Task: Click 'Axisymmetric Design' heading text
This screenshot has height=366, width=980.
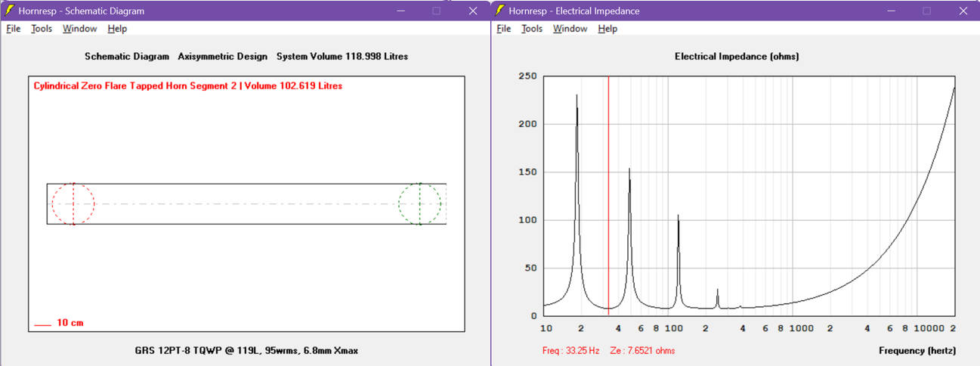Action: (x=223, y=57)
